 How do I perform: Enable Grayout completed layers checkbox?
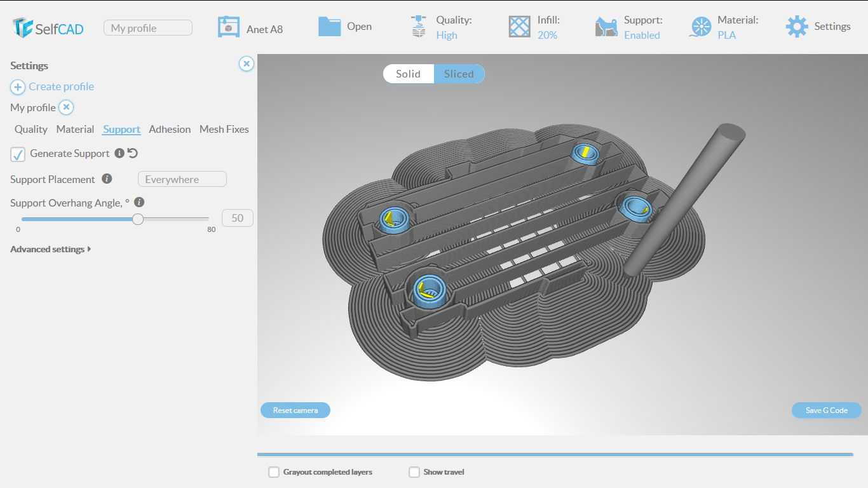click(274, 472)
